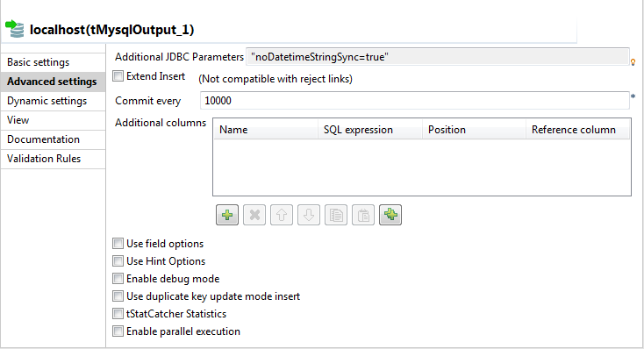The height and width of the screenshot is (349, 644).
Task: Enable Extend Insert checkbox
Action: click(118, 76)
